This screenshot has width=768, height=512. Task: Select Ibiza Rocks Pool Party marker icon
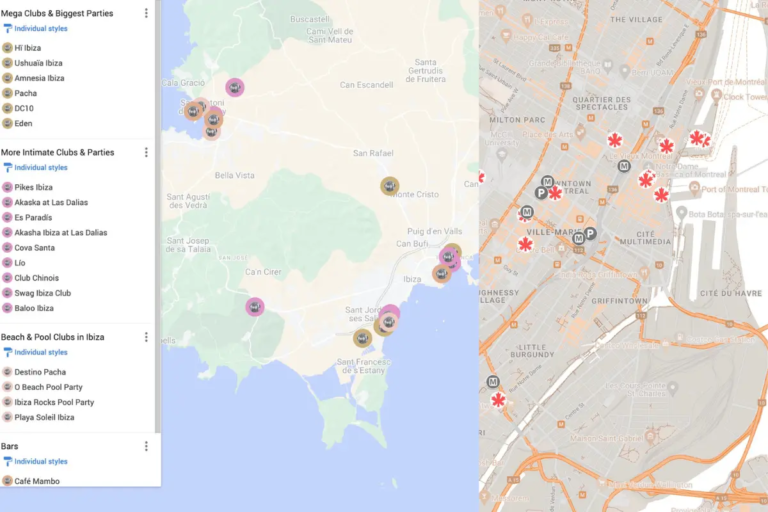(x=7, y=402)
